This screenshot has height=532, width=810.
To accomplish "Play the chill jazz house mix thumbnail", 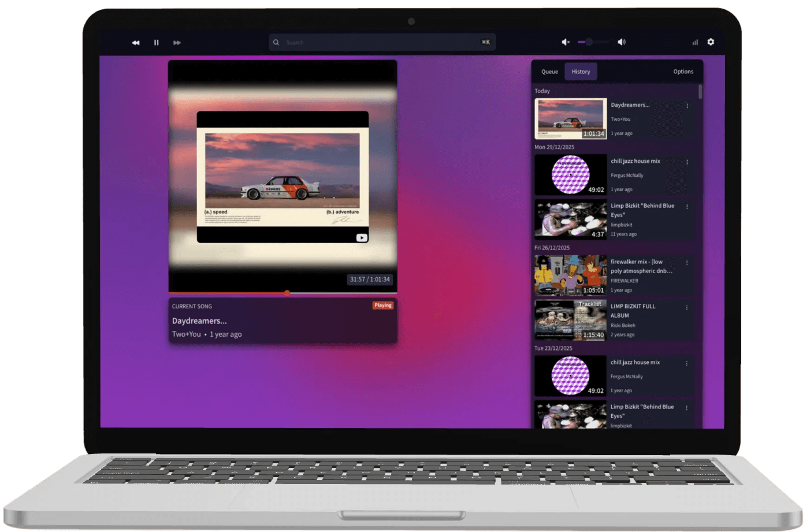I will (x=570, y=174).
